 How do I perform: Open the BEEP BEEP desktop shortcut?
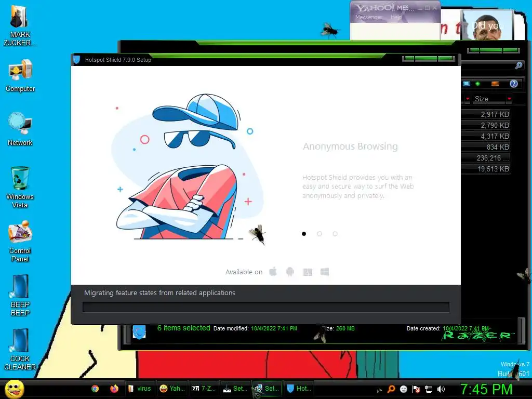20,296
